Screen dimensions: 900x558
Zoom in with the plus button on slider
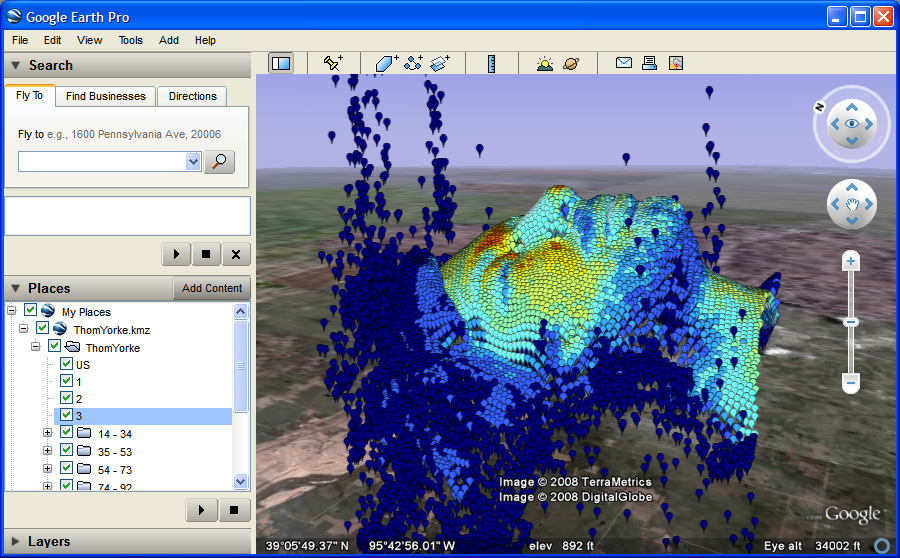coord(851,262)
